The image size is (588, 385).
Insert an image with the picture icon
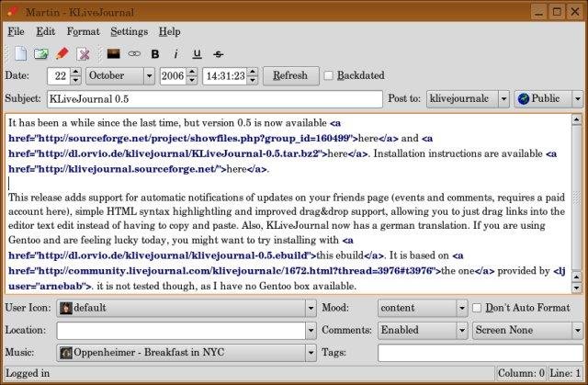113,53
